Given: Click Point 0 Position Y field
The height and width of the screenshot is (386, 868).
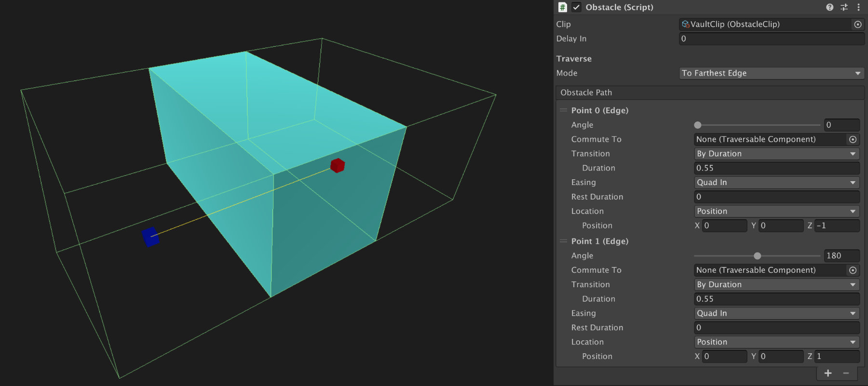Looking at the screenshot, I should [781, 226].
